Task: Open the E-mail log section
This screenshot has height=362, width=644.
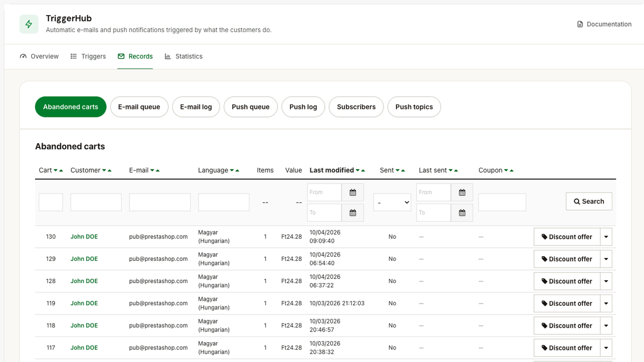Action: pos(196,106)
